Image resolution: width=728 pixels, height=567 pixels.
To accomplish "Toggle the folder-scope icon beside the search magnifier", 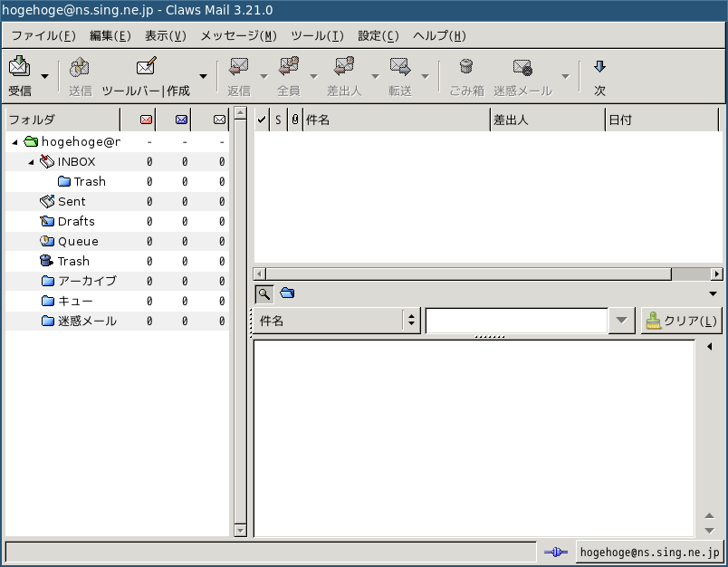I will (x=287, y=293).
